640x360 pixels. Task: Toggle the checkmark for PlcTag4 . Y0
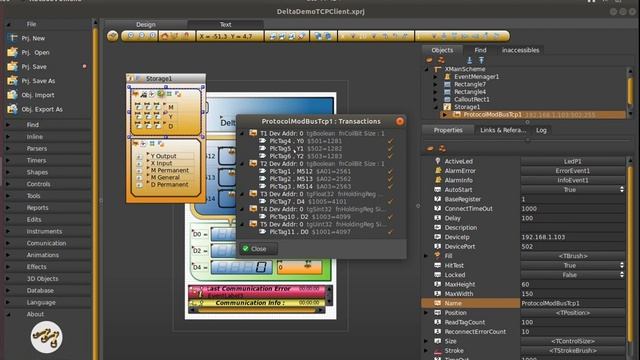[x=390, y=141]
